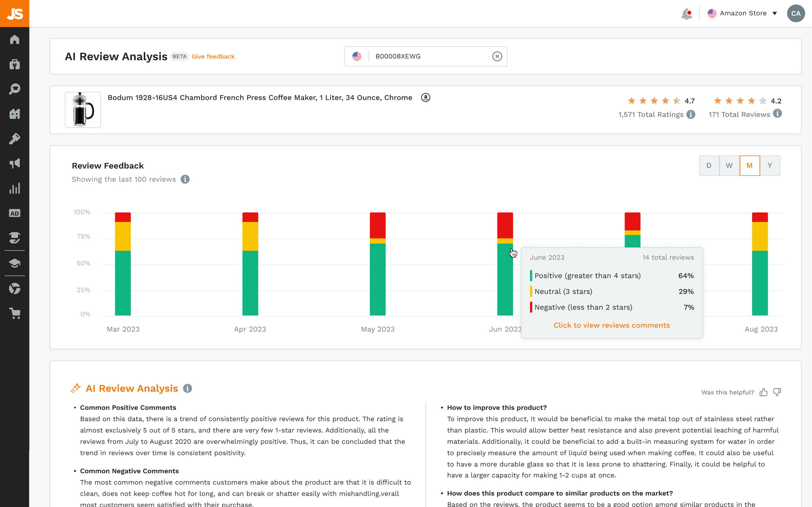Show info about last 100 reviews
Image resolution: width=812 pixels, height=507 pixels.
click(x=185, y=179)
